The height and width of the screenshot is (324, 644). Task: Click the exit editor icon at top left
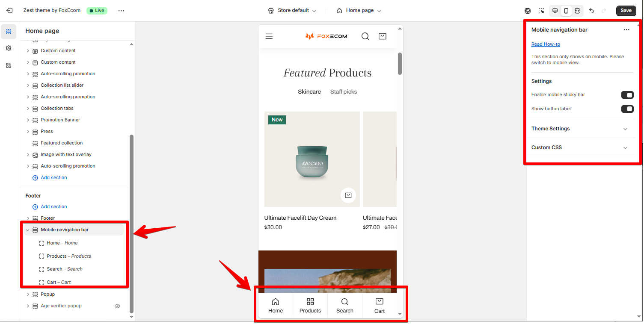click(9, 10)
